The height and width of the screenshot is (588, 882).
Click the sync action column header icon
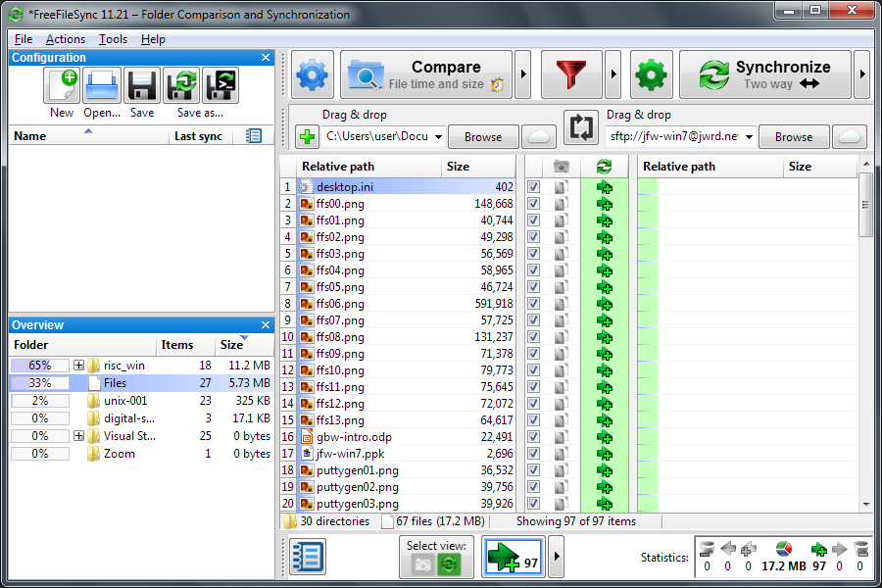click(604, 167)
